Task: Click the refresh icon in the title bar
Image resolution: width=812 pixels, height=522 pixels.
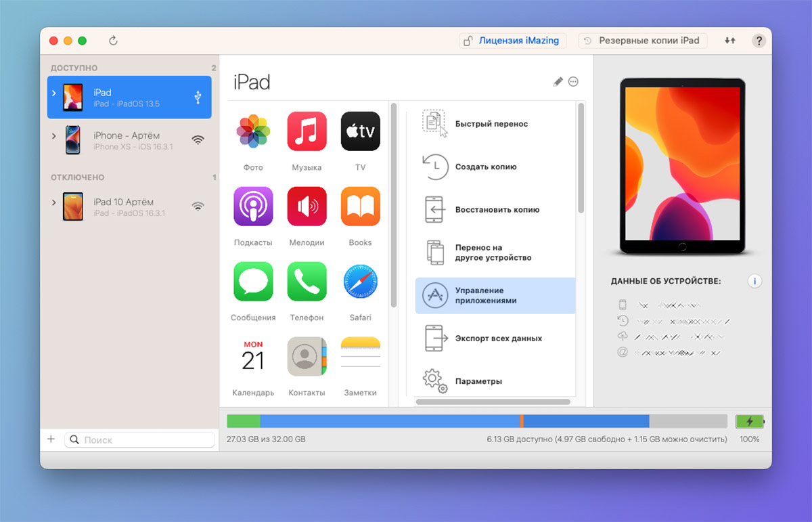Action: 114,41
